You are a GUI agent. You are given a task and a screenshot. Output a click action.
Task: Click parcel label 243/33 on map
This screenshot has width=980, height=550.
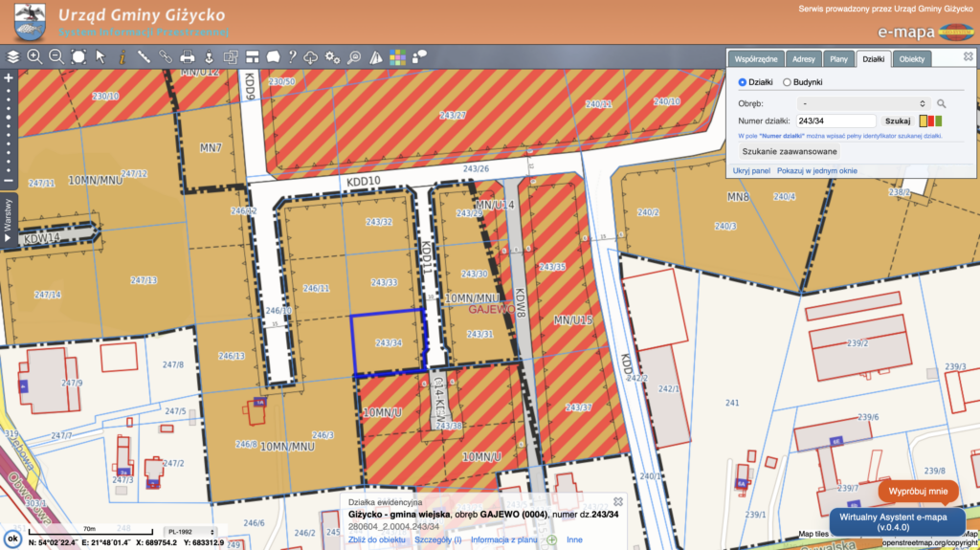tap(384, 282)
